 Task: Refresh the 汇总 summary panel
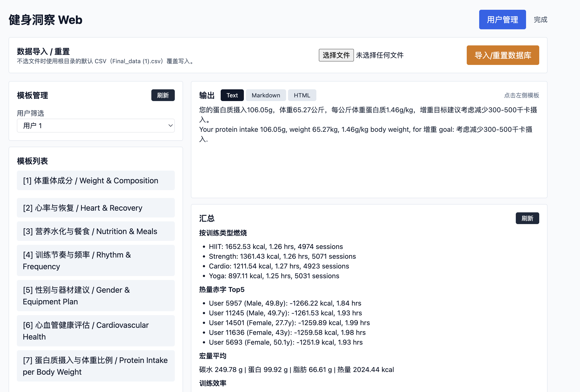tap(527, 218)
